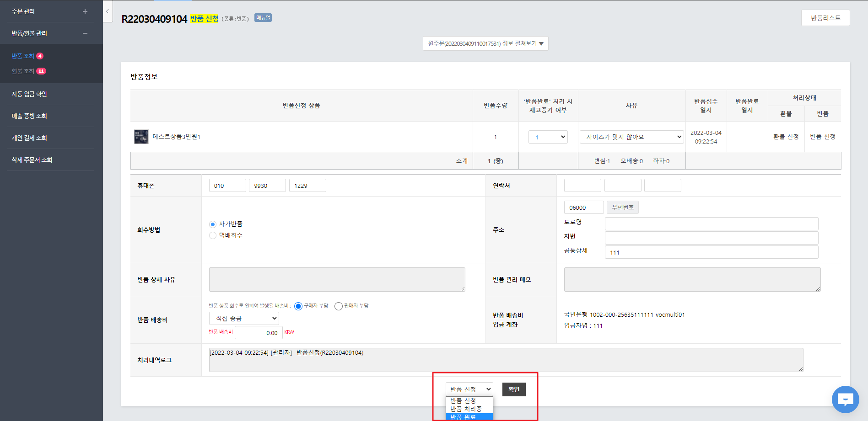This screenshot has width=868, height=421.
Task: Choose 구매자 부담 for return shipping cost
Action: pos(298,306)
